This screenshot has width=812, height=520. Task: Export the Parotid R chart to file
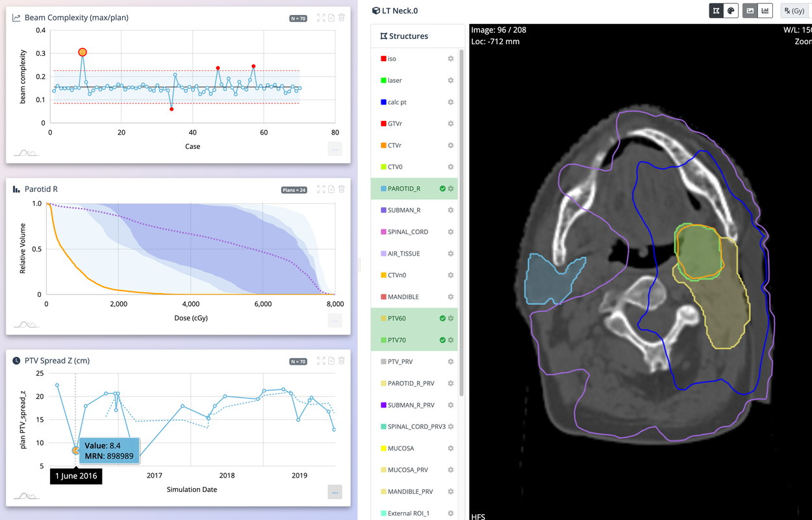click(x=331, y=189)
